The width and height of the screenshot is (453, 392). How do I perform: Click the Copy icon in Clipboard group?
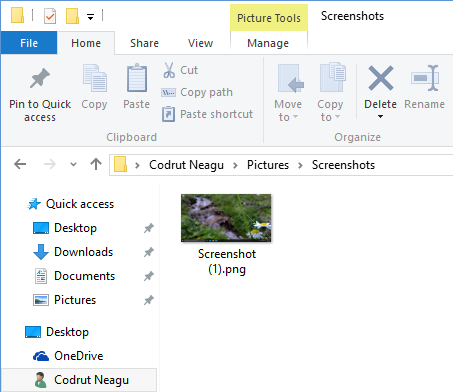coord(95,78)
